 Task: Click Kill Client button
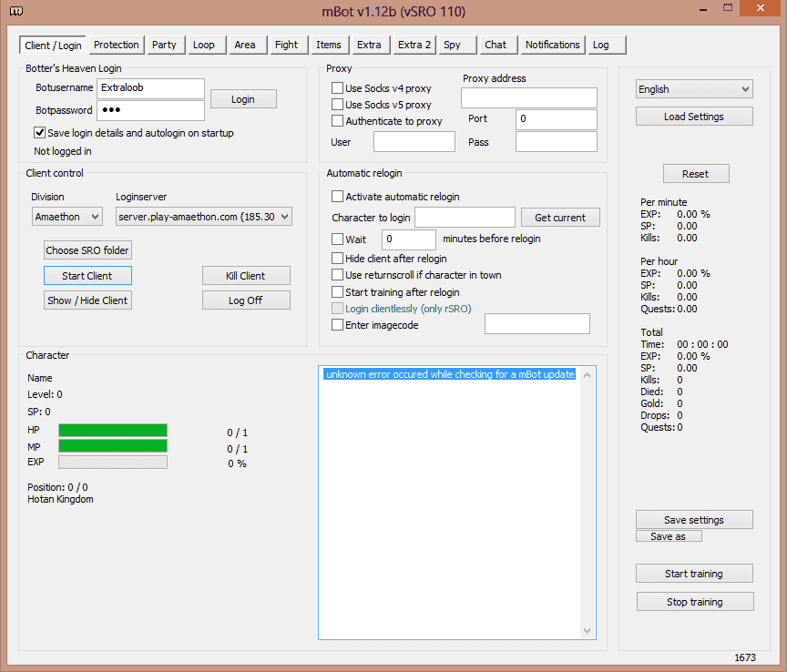246,276
